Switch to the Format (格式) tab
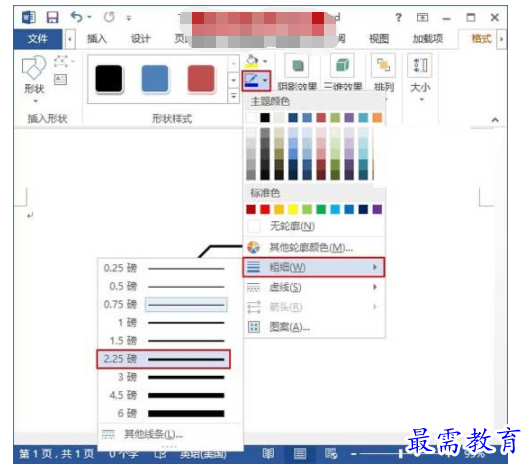 481,39
